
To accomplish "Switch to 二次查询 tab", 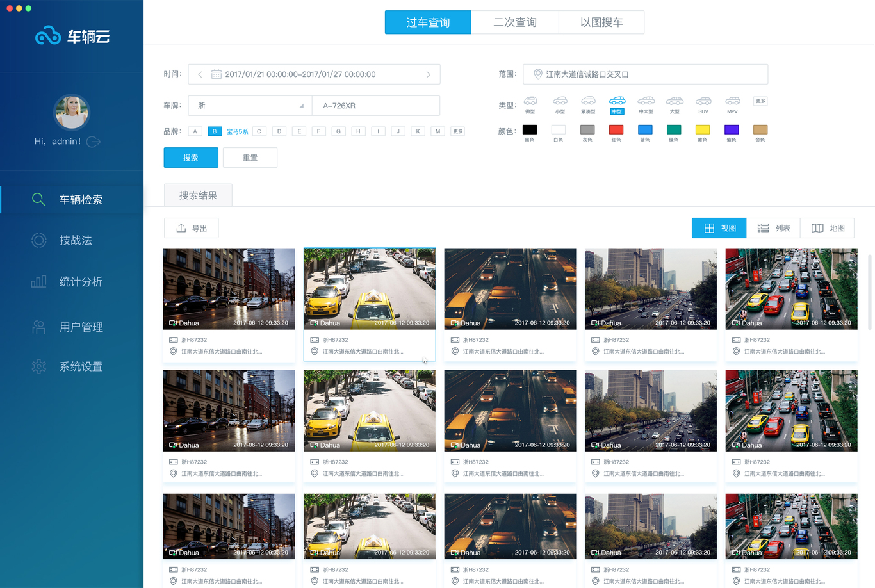I will tap(515, 22).
